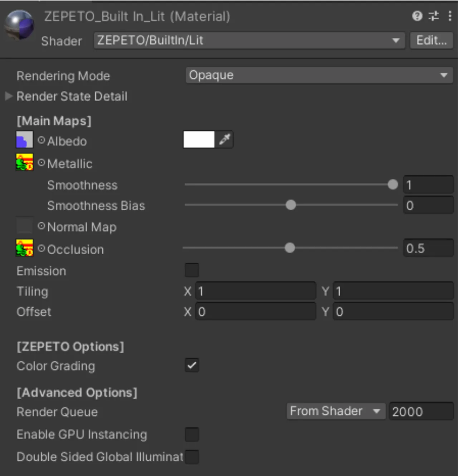The image size is (458, 476).
Task: Enable GPU Instancing
Action: 191,434
